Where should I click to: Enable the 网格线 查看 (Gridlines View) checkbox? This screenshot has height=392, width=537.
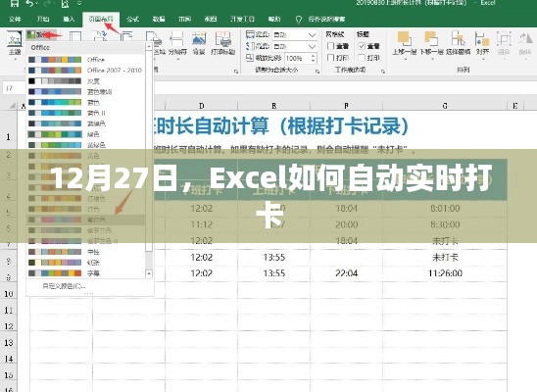tap(331, 46)
